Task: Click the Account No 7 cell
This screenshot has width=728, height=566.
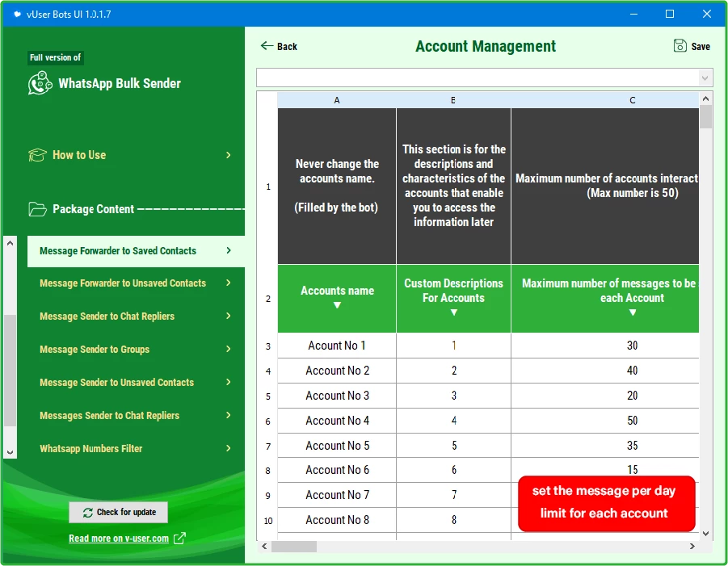Action: tap(337, 495)
